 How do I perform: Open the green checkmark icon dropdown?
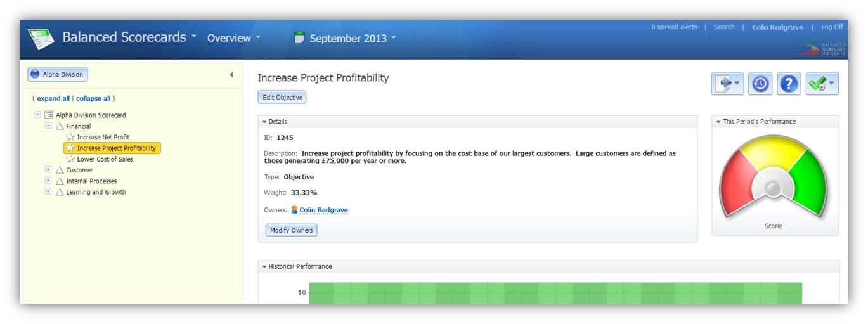click(x=822, y=84)
